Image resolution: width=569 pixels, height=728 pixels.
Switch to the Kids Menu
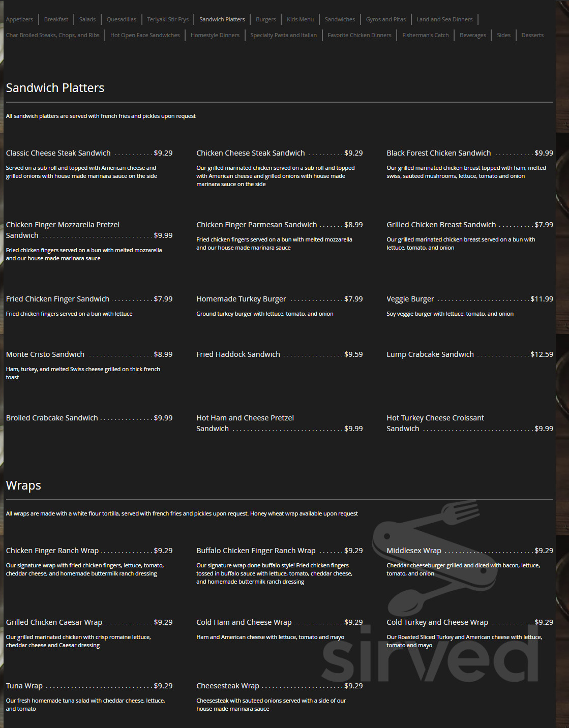pyautogui.click(x=300, y=19)
